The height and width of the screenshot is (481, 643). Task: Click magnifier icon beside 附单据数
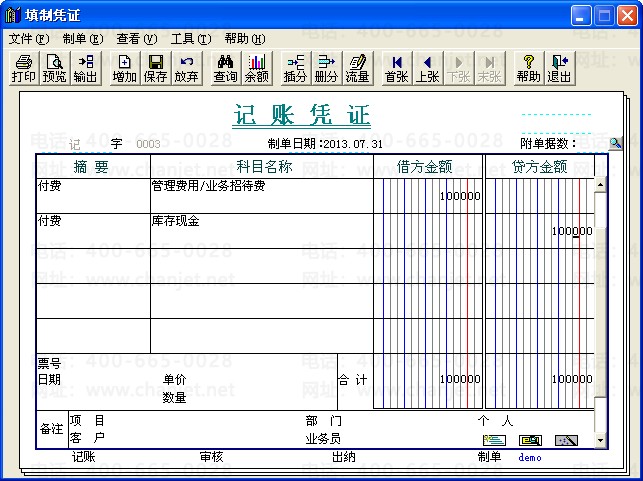pyautogui.click(x=615, y=144)
